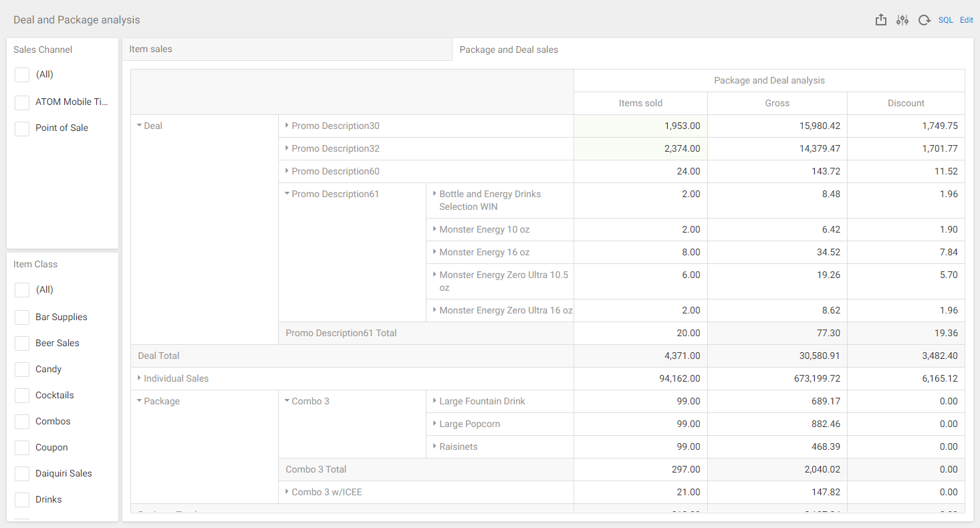
Task: Select the Package and Deal sales tab
Action: (508, 49)
